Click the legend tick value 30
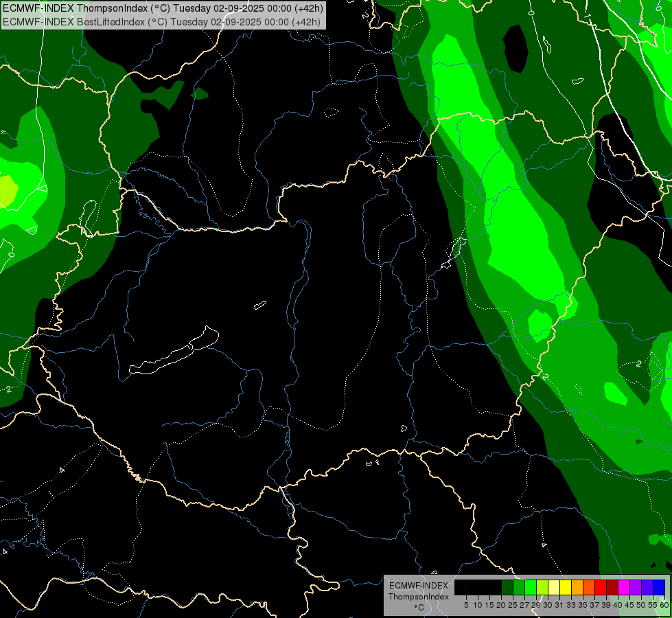 click(x=548, y=605)
